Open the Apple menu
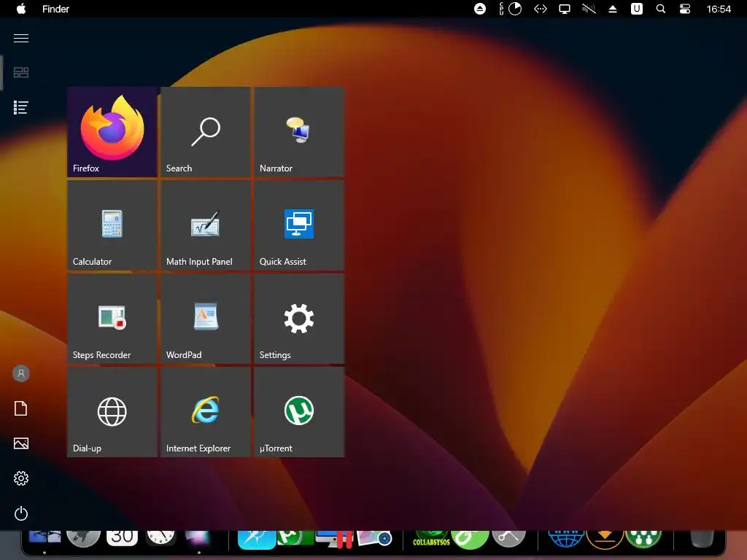The width and height of the screenshot is (747, 560). [21, 9]
